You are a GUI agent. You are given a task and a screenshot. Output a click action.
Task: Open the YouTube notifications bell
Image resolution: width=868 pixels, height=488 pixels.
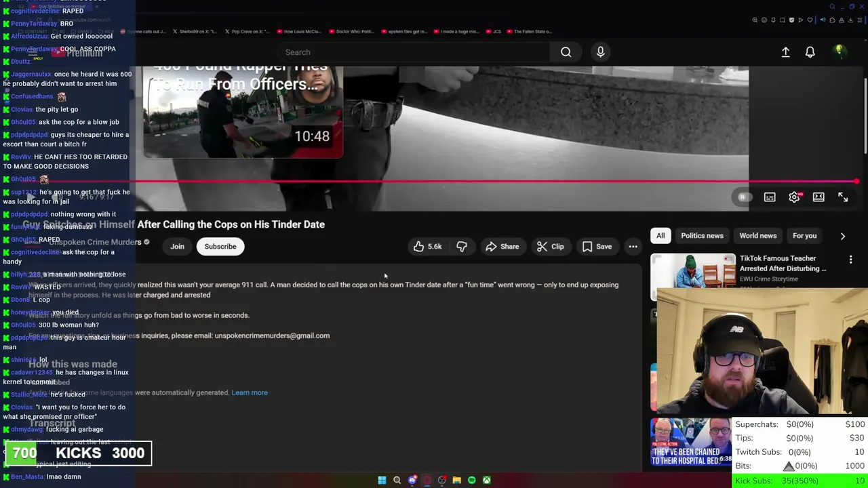tap(810, 52)
